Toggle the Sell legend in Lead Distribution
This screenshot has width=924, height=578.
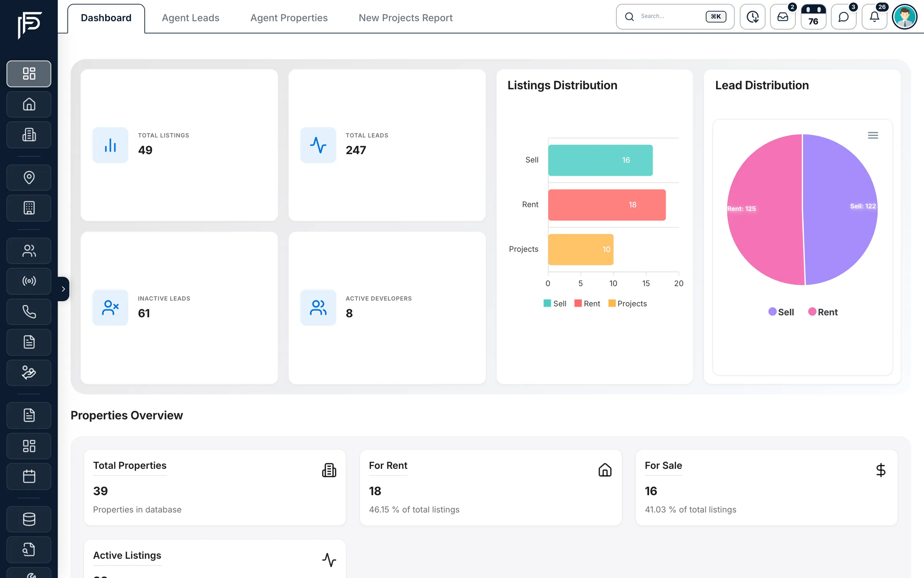(x=781, y=312)
